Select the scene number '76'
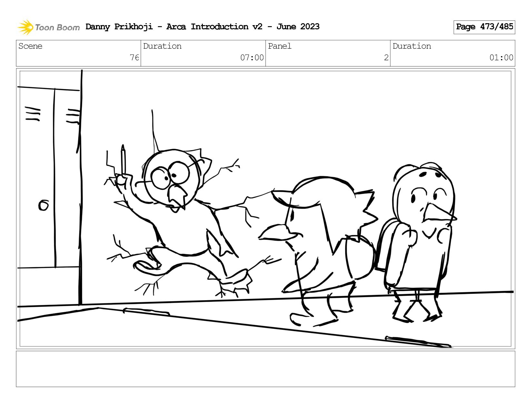The width and height of the screenshot is (532, 411). pos(134,58)
